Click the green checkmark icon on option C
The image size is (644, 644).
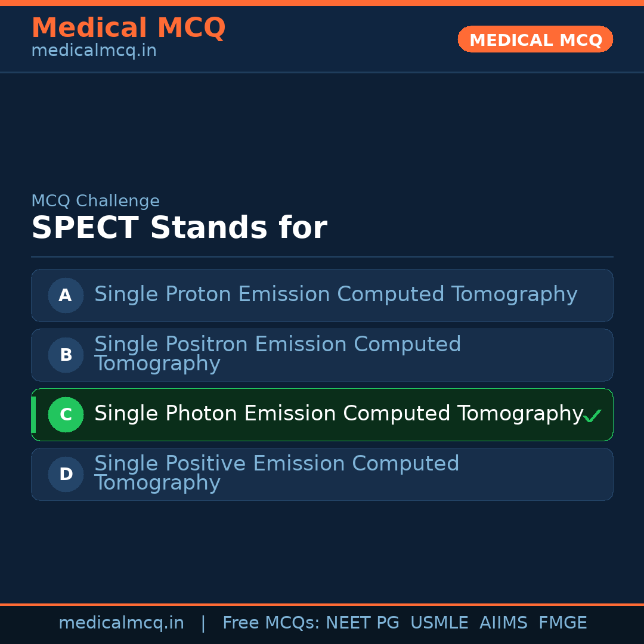click(592, 416)
